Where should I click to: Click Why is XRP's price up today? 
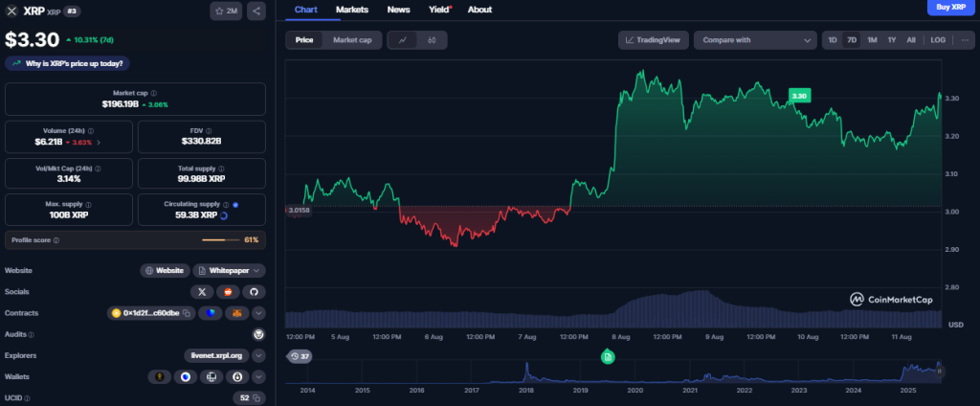[68, 64]
